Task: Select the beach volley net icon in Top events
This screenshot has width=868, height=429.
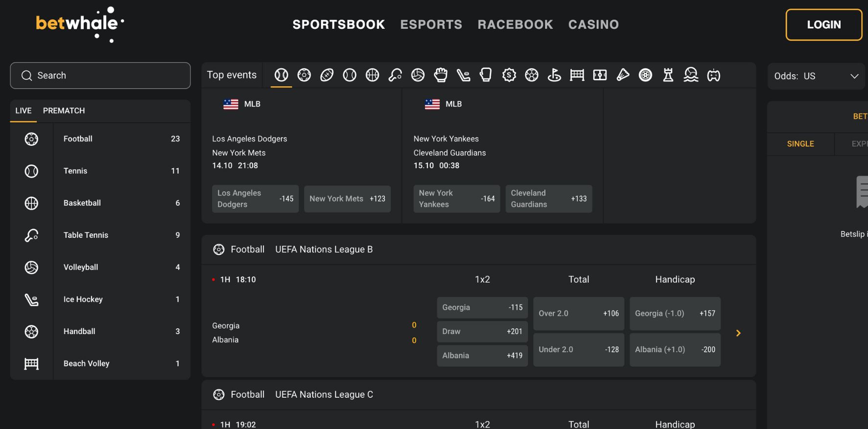Action: pyautogui.click(x=577, y=75)
